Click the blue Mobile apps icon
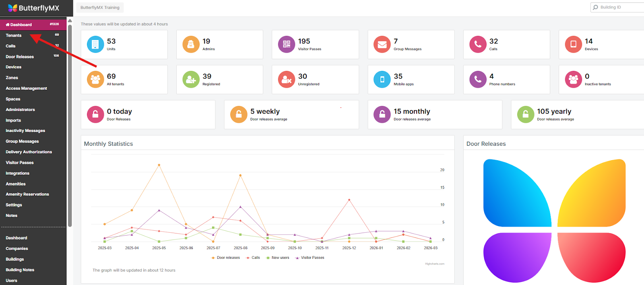Screen dimensions: 644x285 (x=382, y=80)
